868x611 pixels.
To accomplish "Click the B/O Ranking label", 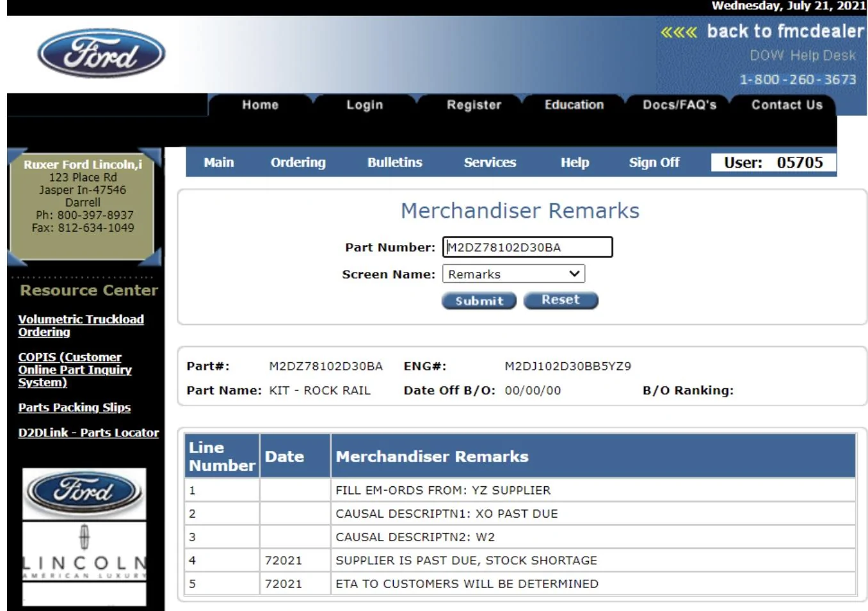I will [x=688, y=390].
